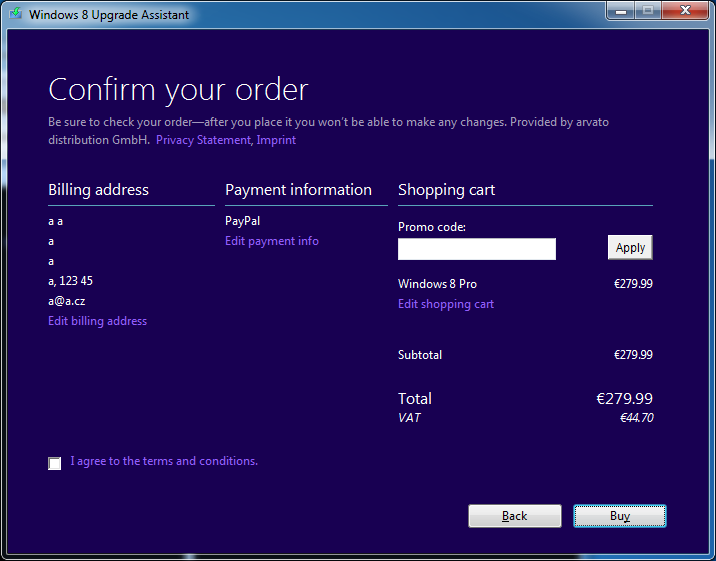Click the 'a@a.cz' email text
Image resolution: width=716 pixels, height=561 pixels.
(67, 301)
